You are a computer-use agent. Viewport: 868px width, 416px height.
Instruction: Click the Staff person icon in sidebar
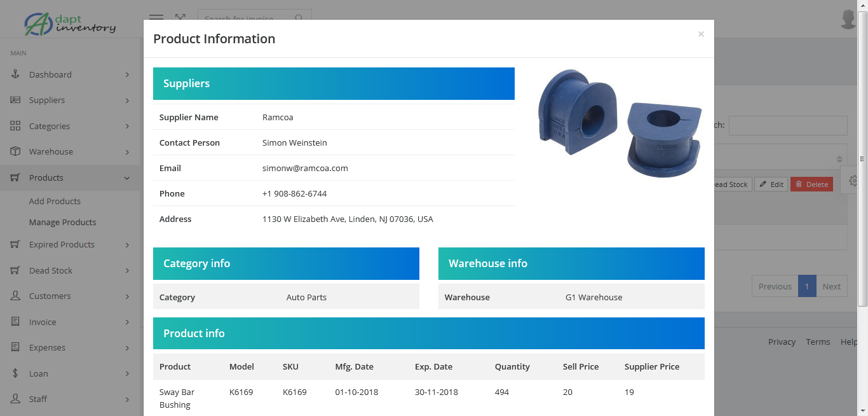(15, 399)
